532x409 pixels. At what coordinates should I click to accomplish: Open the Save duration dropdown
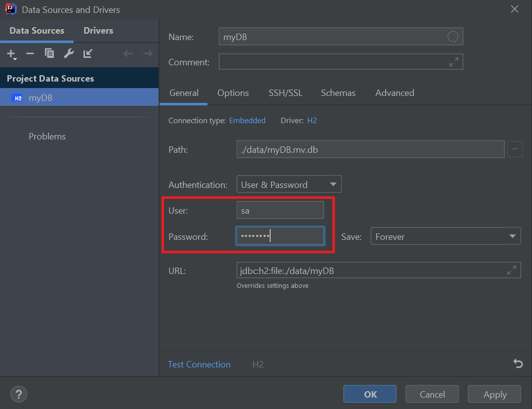pyautogui.click(x=445, y=236)
